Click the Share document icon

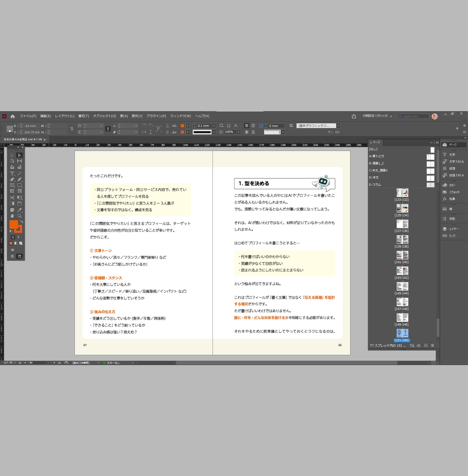point(354,116)
